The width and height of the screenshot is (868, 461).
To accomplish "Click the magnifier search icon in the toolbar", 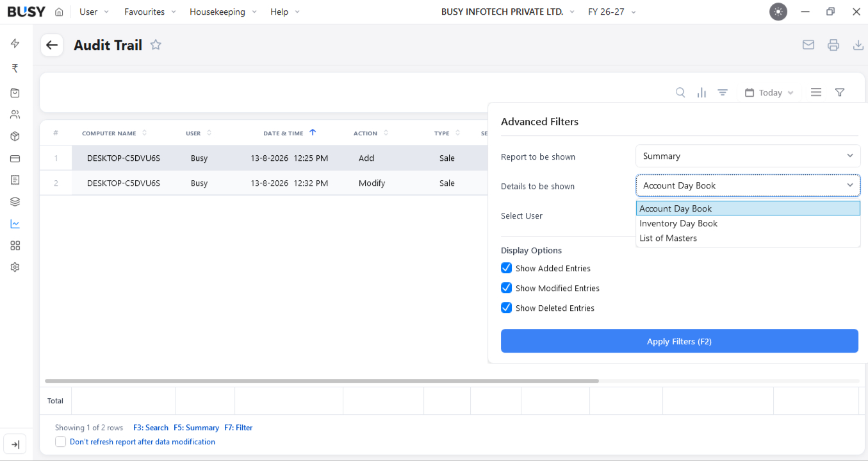I will [x=680, y=92].
